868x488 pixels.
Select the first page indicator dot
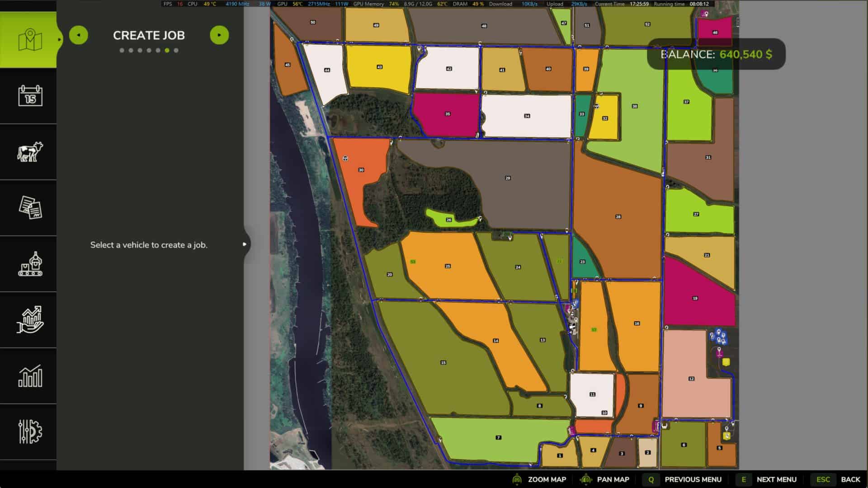(x=122, y=51)
